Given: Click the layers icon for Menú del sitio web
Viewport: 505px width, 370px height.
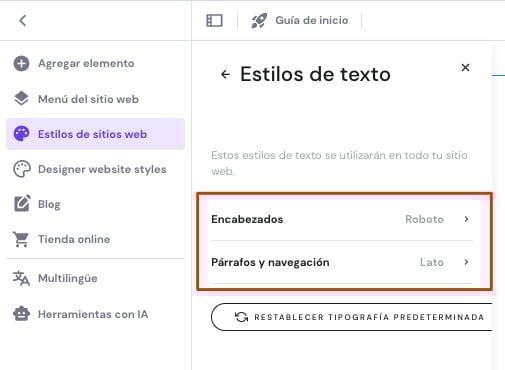Looking at the screenshot, I should pos(21,99).
